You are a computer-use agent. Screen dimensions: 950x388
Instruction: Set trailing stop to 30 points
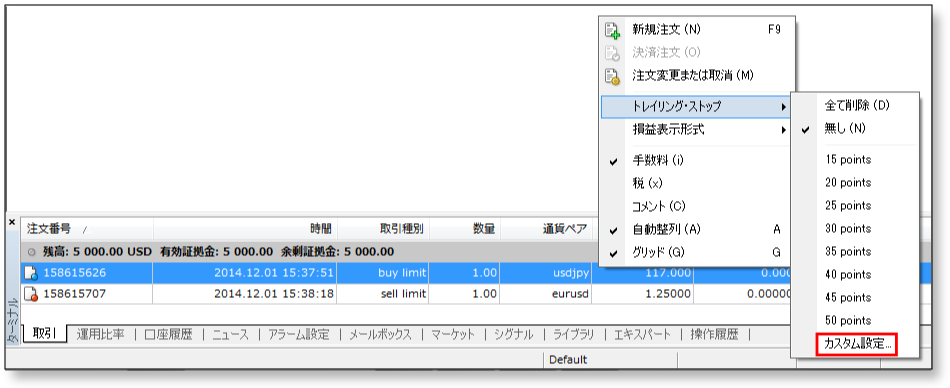pos(855,229)
